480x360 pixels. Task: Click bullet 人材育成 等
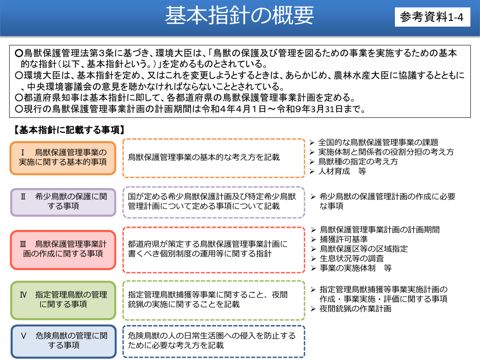[342, 172]
